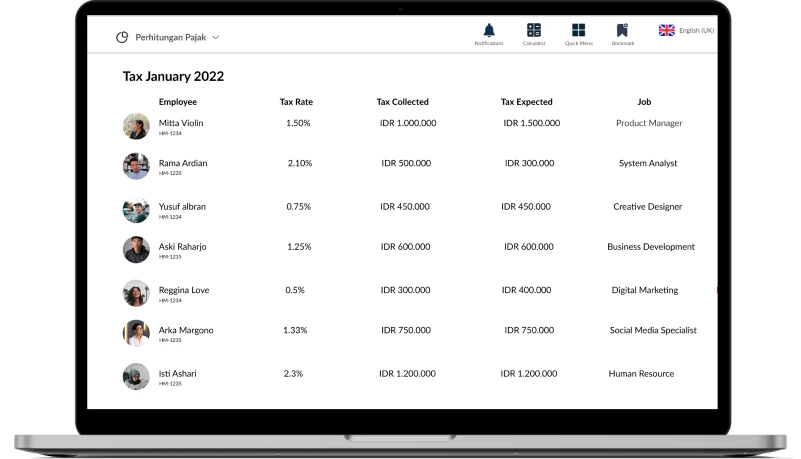801x459 pixels.
Task: Open the Notifications bell icon
Action: pos(489,31)
